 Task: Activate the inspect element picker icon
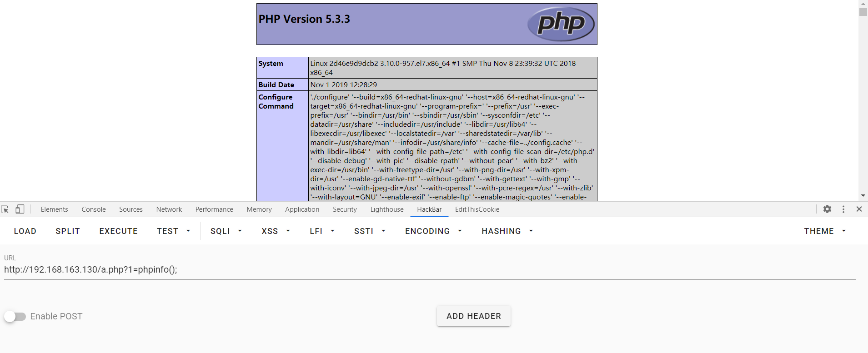point(5,209)
